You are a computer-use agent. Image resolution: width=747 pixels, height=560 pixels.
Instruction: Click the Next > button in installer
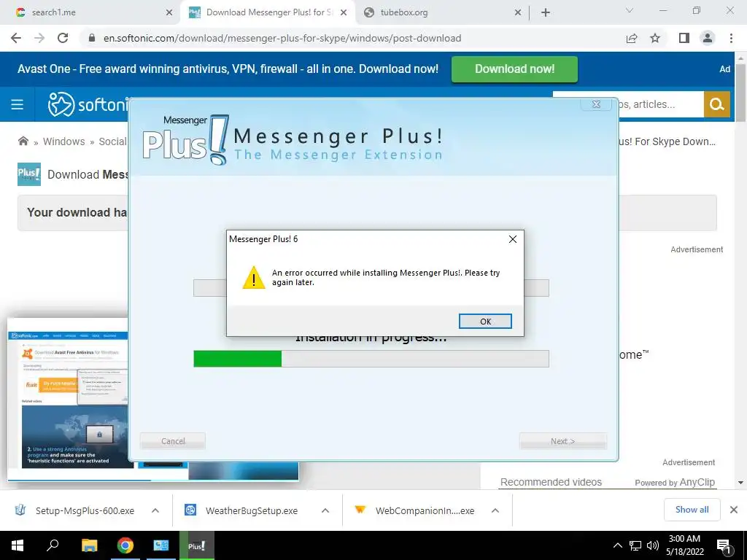tap(562, 441)
